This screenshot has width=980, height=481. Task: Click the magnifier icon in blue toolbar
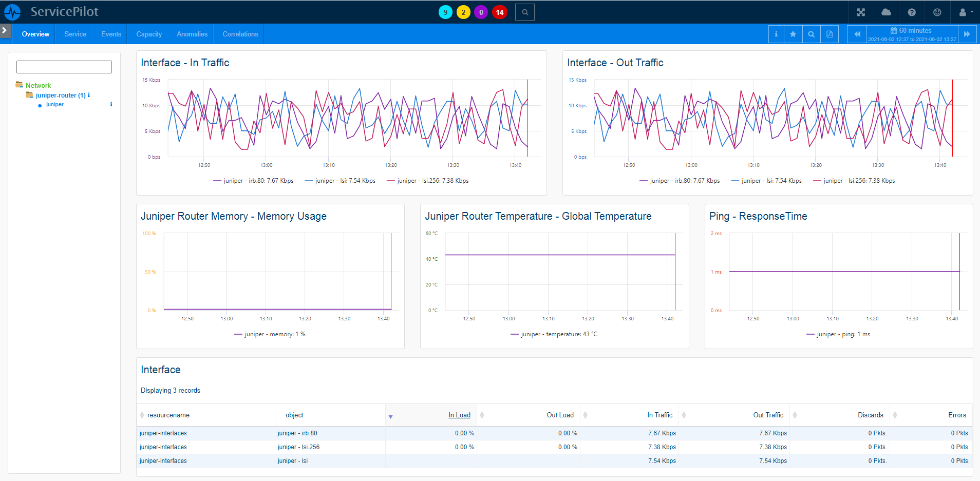[811, 34]
